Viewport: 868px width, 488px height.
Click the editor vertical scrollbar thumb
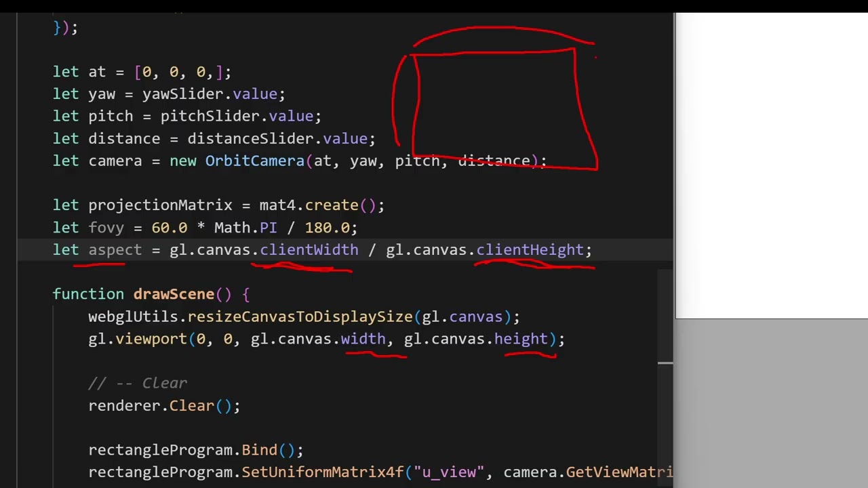point(665,317)
